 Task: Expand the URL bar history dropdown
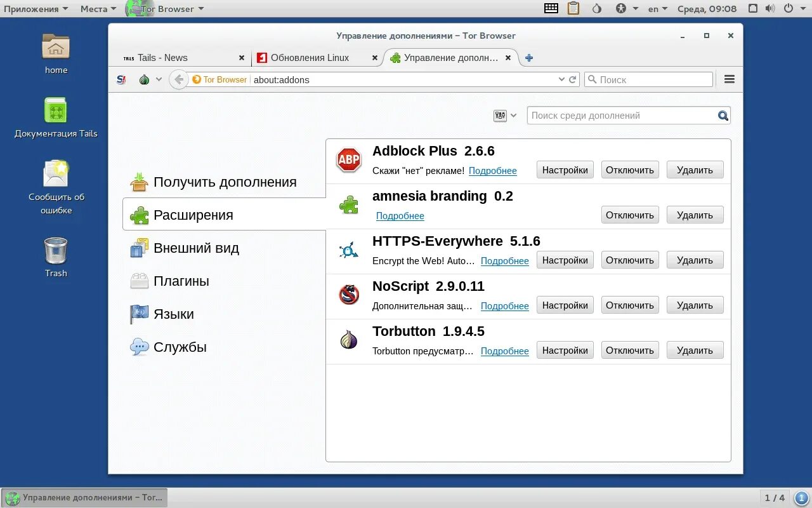[561, 79]
